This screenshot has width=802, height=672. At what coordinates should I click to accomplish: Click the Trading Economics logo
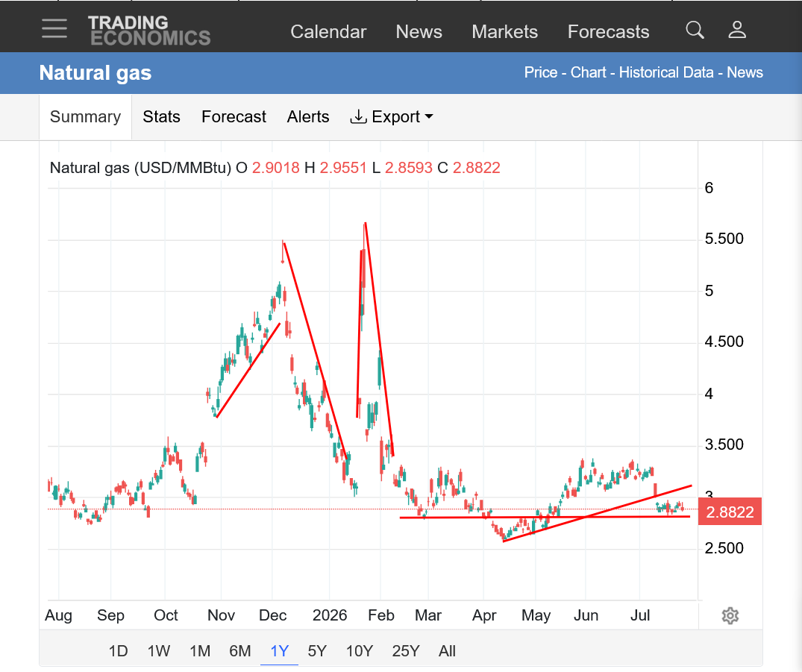pyautogui.click(x=149, y=31)
